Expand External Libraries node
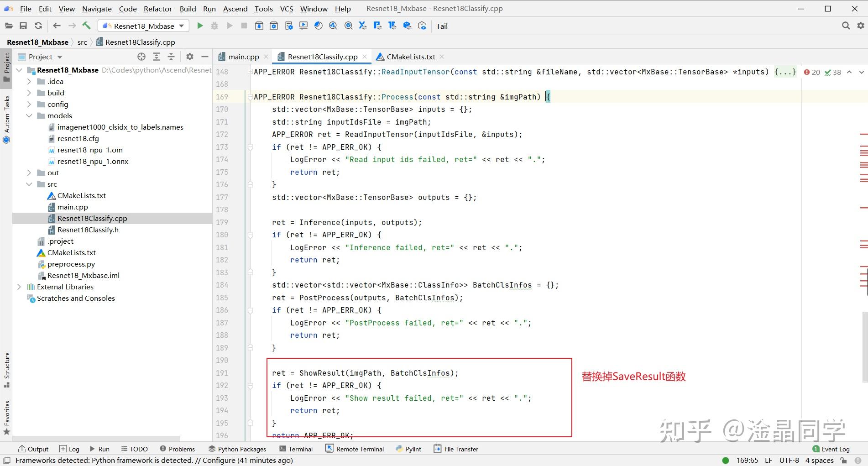 [19, 287]
